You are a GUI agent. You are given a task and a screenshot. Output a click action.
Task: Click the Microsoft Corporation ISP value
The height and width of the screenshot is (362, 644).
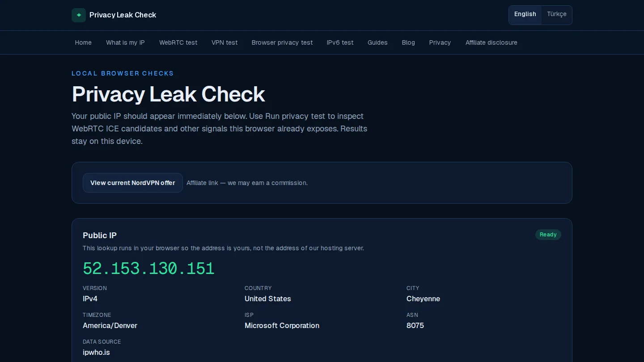point(282,325)
